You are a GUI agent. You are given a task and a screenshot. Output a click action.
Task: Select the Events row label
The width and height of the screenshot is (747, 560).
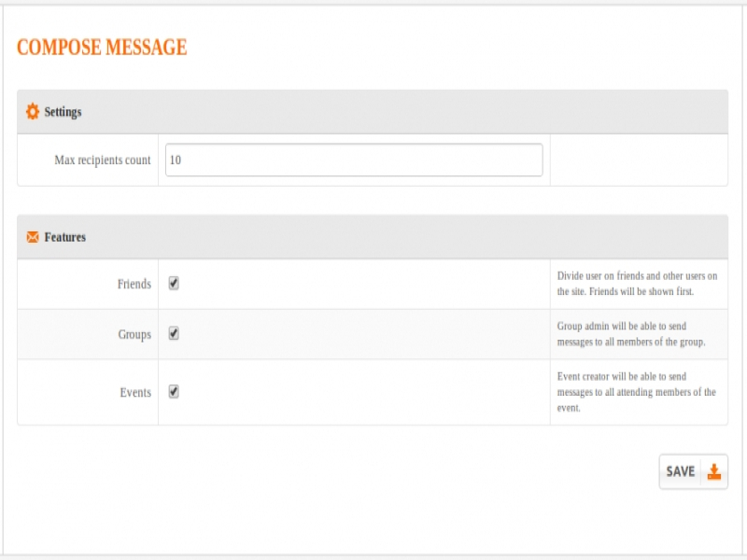pyautogui.click(x=134, y=393)
